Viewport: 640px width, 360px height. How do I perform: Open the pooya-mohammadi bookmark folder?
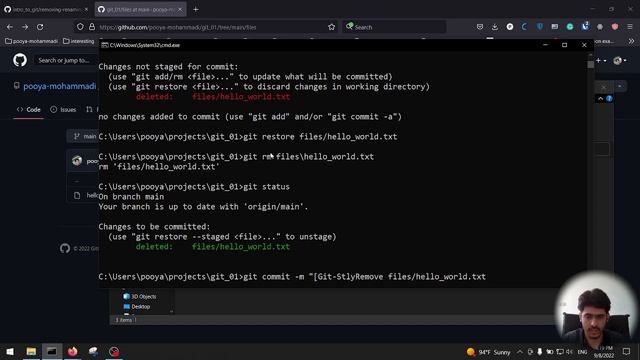click(31, 41)
